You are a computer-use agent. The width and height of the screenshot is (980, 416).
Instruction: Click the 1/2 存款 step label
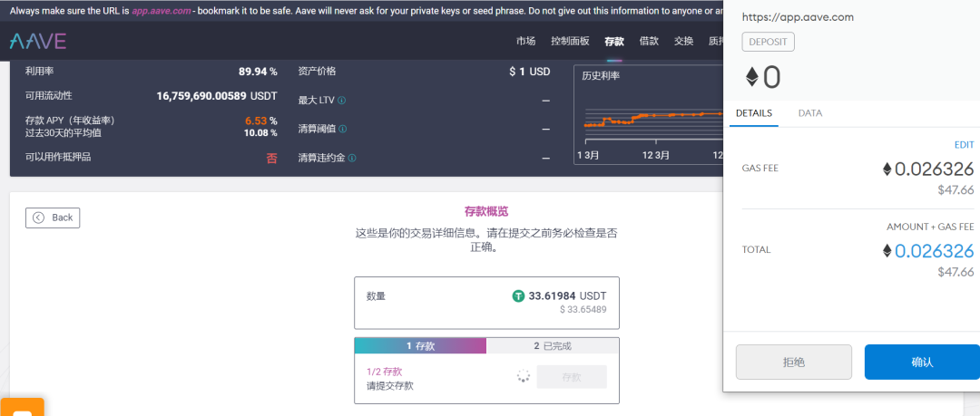tap(385, 372)
